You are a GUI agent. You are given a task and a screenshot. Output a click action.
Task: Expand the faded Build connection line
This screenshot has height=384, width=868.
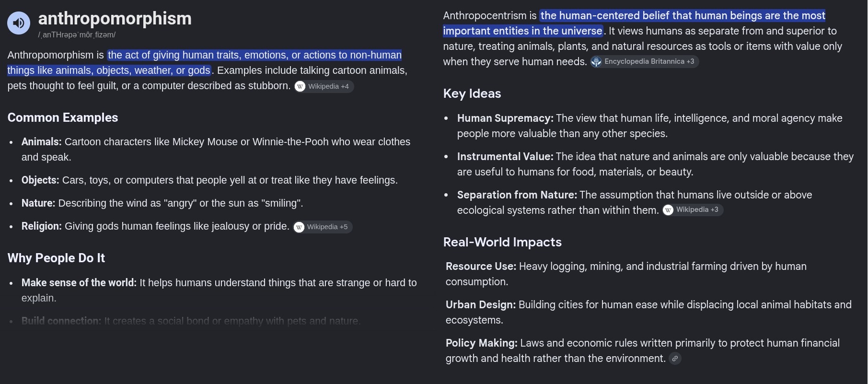[x=191, y=321]
